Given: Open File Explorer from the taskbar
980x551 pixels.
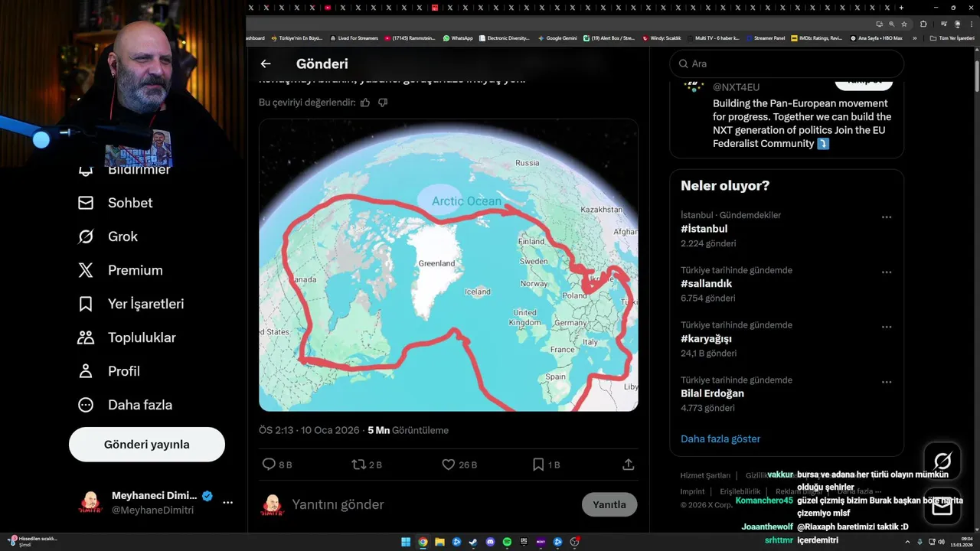Looking at the screenshot, I should click(x=439, y=542).
